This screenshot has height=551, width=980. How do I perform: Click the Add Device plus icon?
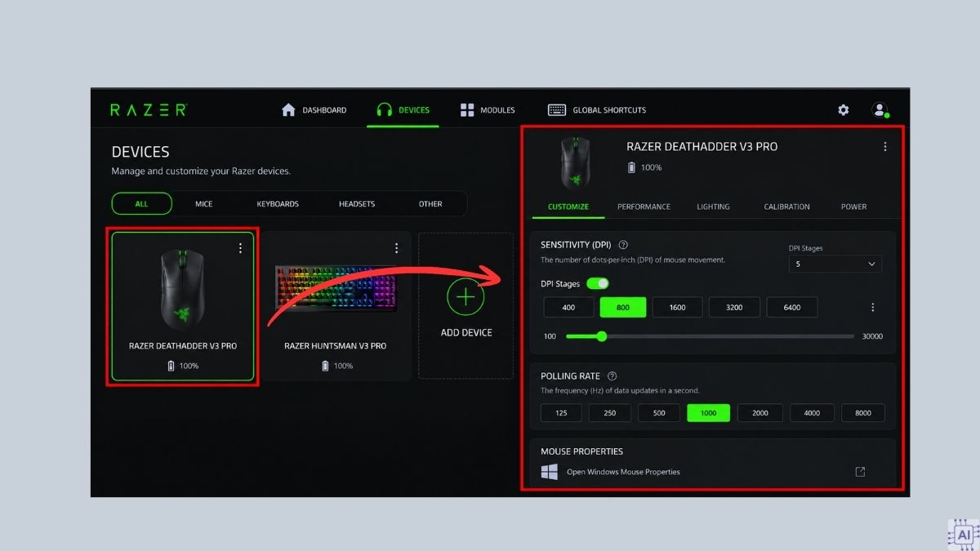coord(465,296)
